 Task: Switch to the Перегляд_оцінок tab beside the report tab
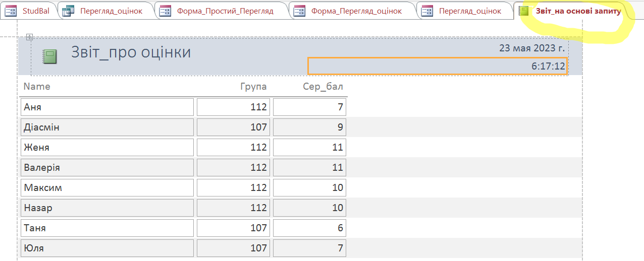(469, 11)
